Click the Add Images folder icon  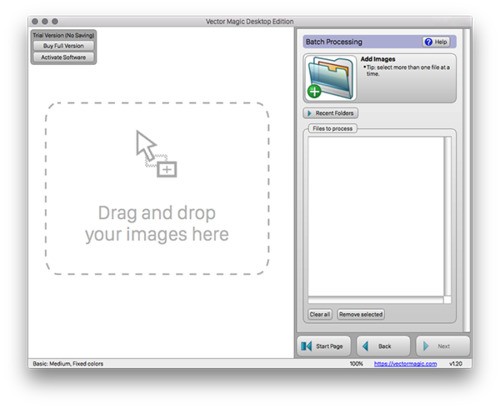click(330, 79)
